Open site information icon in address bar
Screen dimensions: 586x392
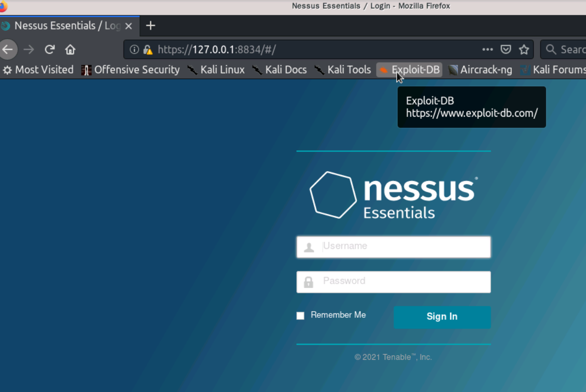click(x=134, y=49)
